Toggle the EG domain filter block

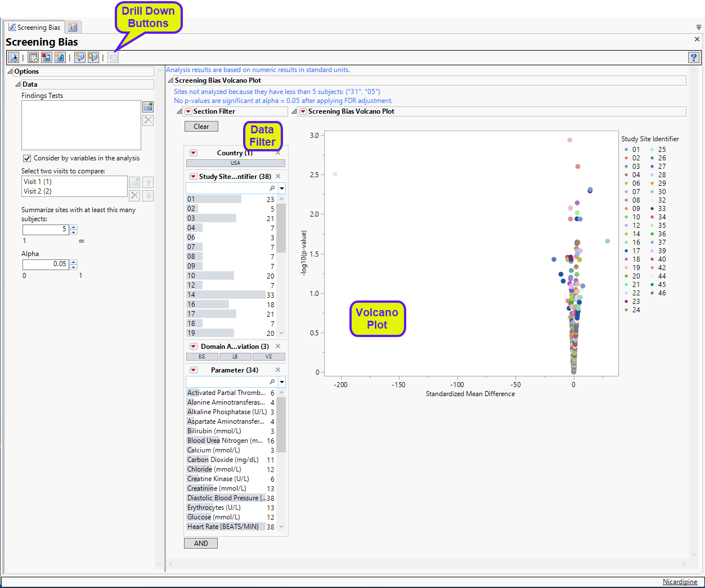tap(202, 357)
